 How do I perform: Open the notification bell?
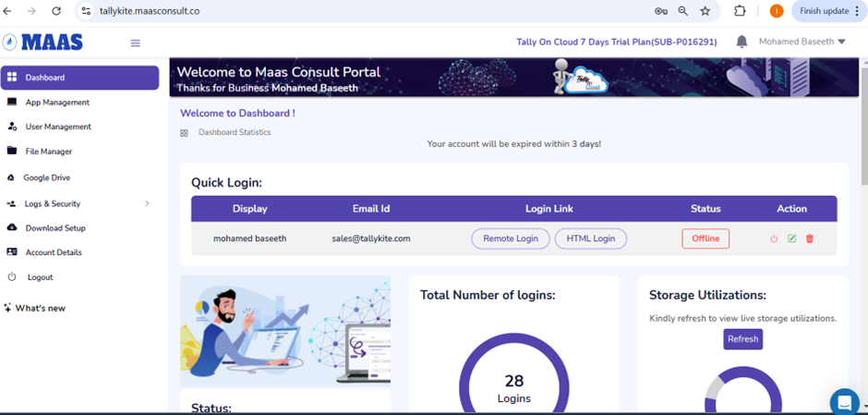click(x=741, y=42)
